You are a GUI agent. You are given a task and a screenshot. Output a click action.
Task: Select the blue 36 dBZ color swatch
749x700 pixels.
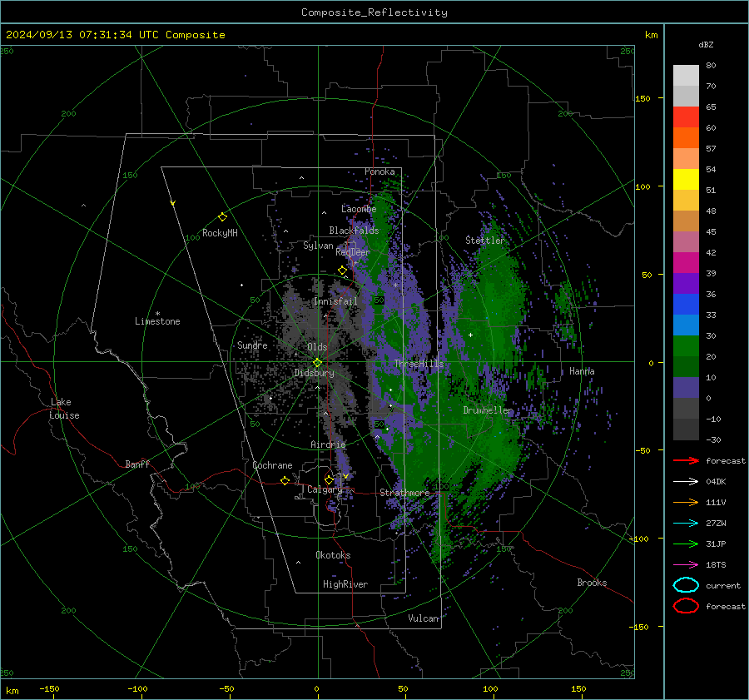pyautogui.click(x=686, y=304)
